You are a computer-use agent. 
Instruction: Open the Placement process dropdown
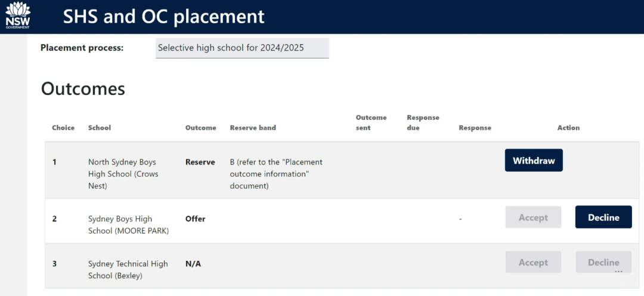point(242,48)
